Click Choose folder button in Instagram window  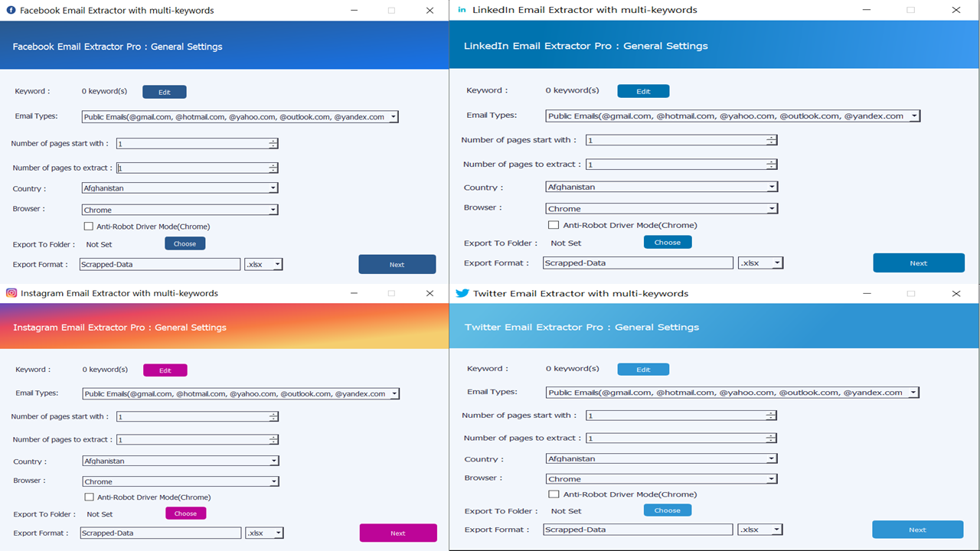[186, 514]
